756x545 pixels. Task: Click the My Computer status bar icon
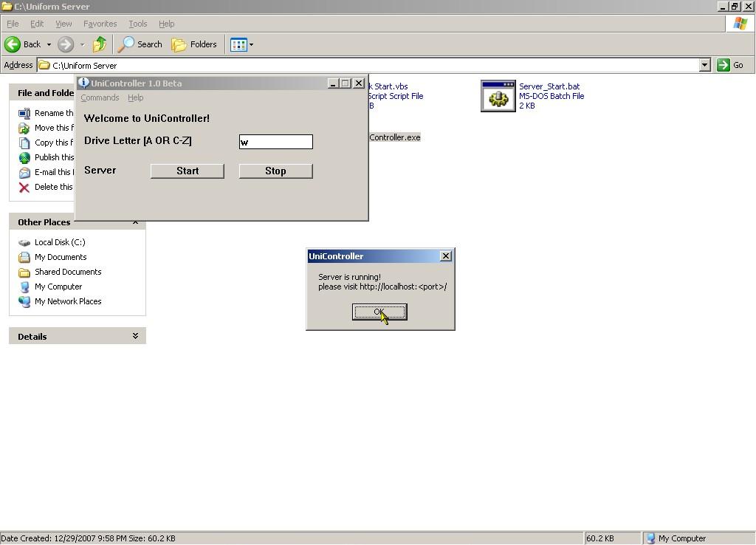point(651,538)
